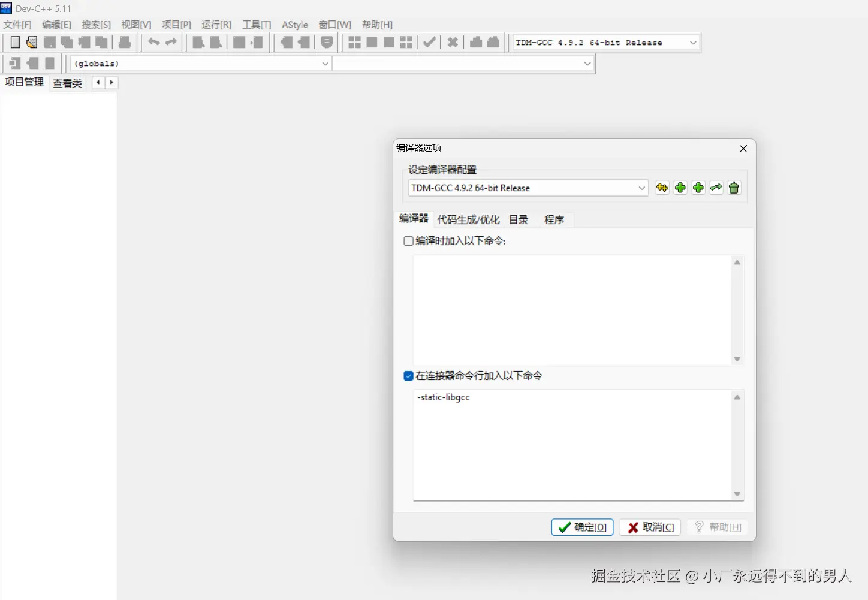Click the Dev-C++ app icon in title bar

[6, 8]
